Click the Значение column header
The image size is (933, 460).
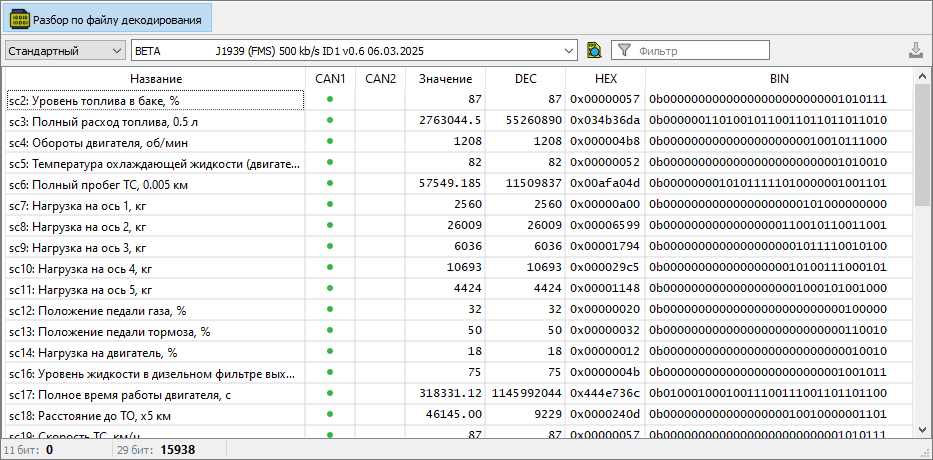tap(445, 78)
